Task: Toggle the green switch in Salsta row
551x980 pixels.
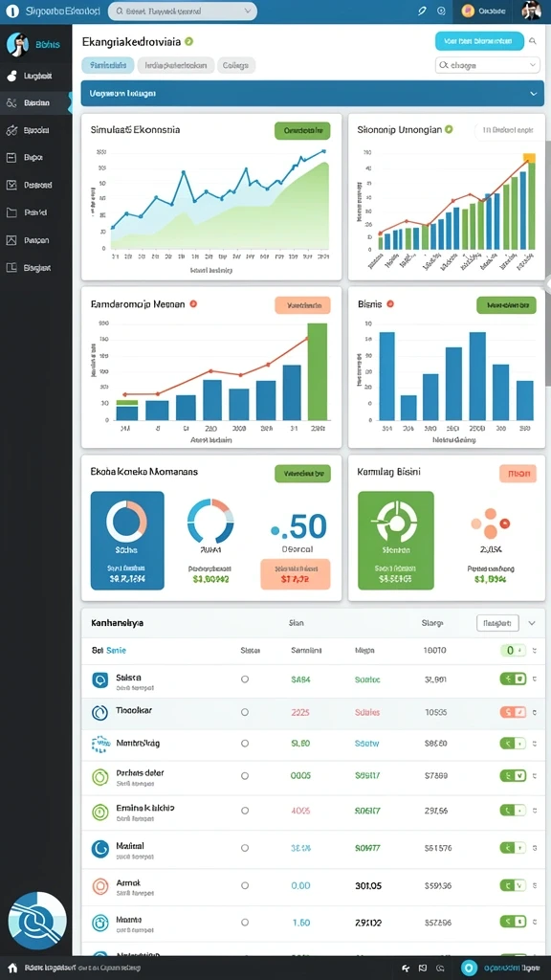Action: point(513,679)
